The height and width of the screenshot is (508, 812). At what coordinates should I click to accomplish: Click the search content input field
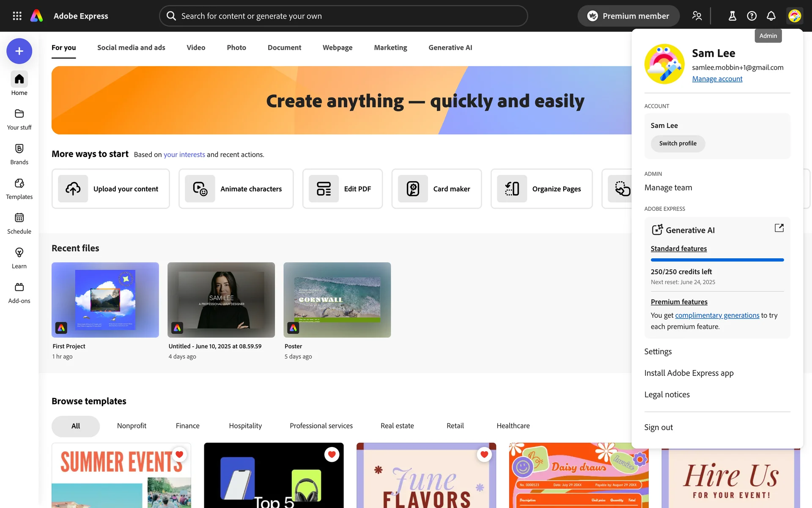[x=343, y=16]
